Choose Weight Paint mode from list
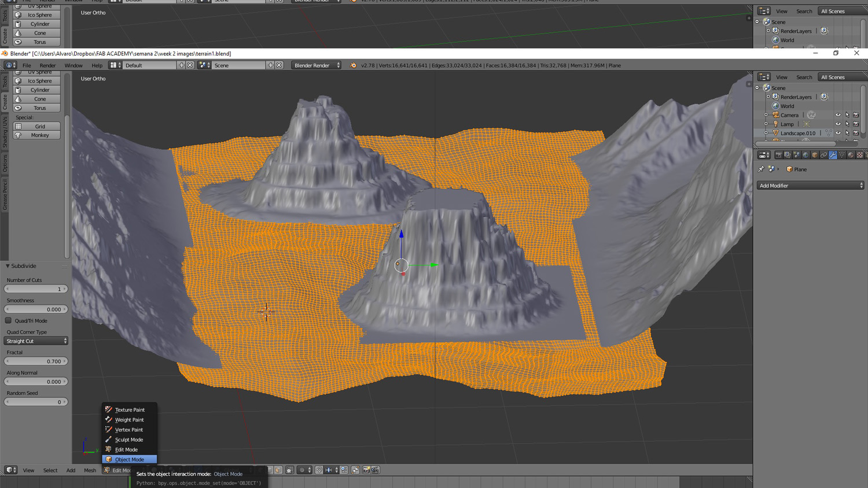Image resolution: width=868 pixels, height=488 pixels. [130, 420]
